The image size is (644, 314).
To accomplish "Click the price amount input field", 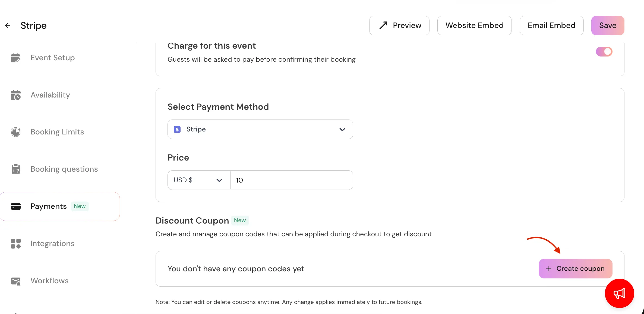I will tap(291, 180).
